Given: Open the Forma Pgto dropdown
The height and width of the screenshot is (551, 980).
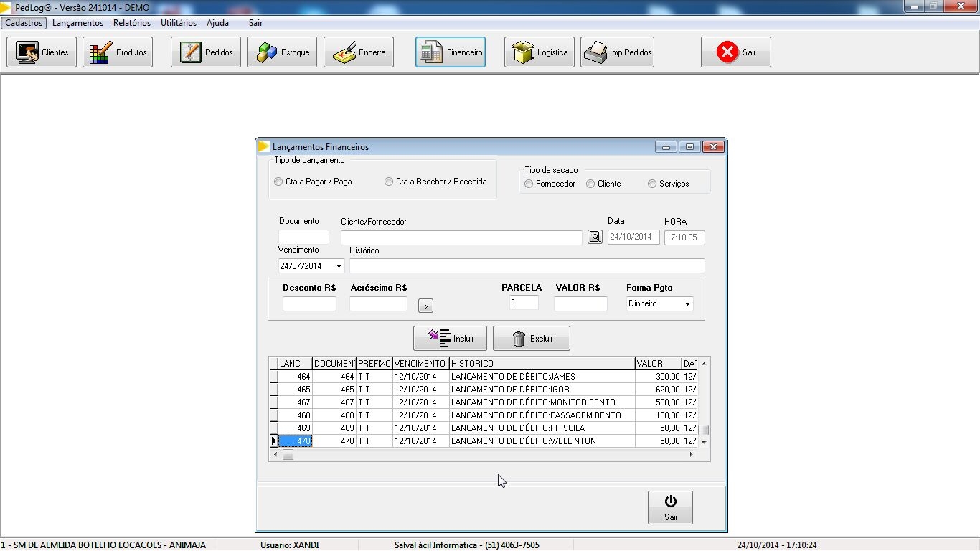Looking at the screenshot, I should (687, 304).
